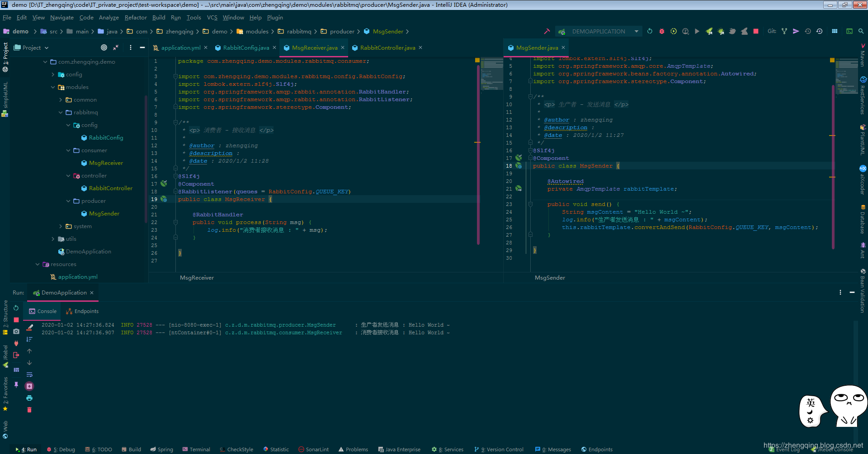Viewport: 868px width, 454px height.
Task: Open RabbitController in the project tree
Action: click(x=110, y=188)
